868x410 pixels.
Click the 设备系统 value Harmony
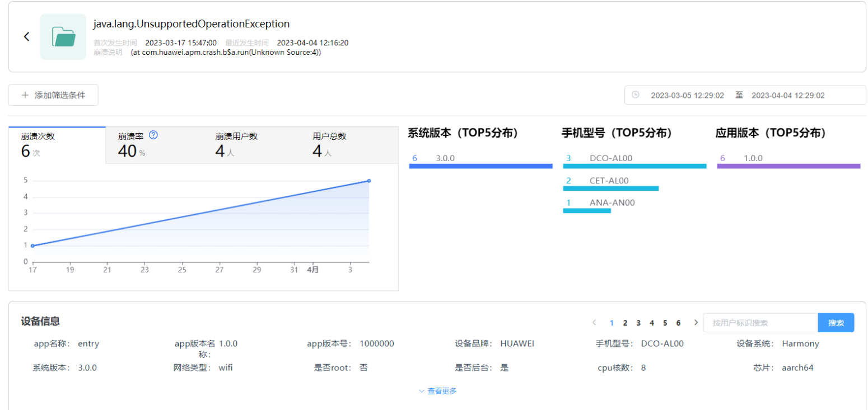click(801, 344)
